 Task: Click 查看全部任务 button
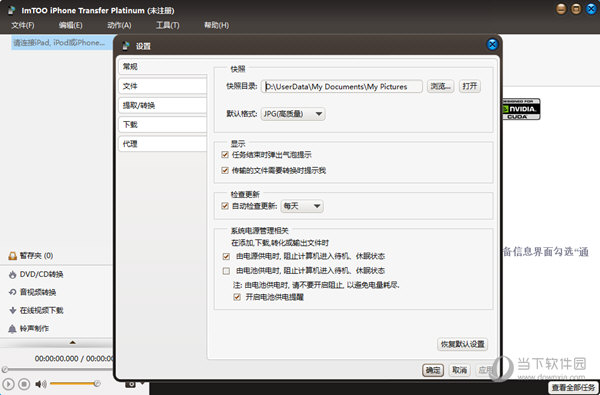coord(573,388)
